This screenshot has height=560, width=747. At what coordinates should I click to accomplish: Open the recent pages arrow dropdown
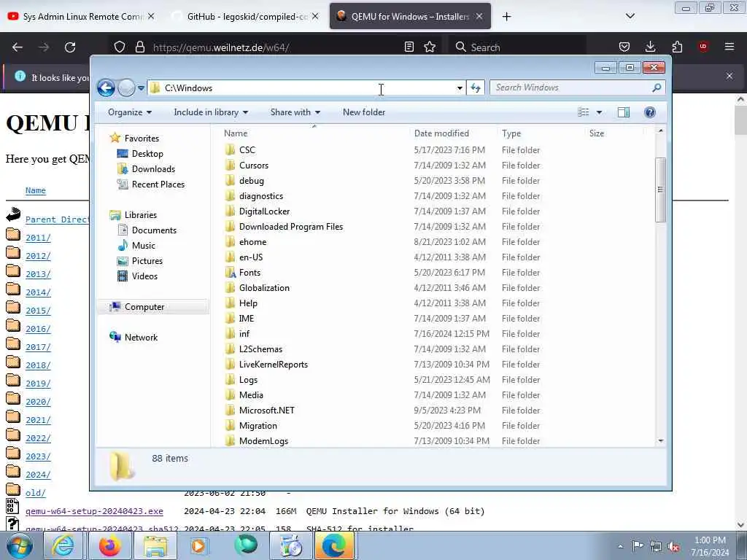(141, 88)
